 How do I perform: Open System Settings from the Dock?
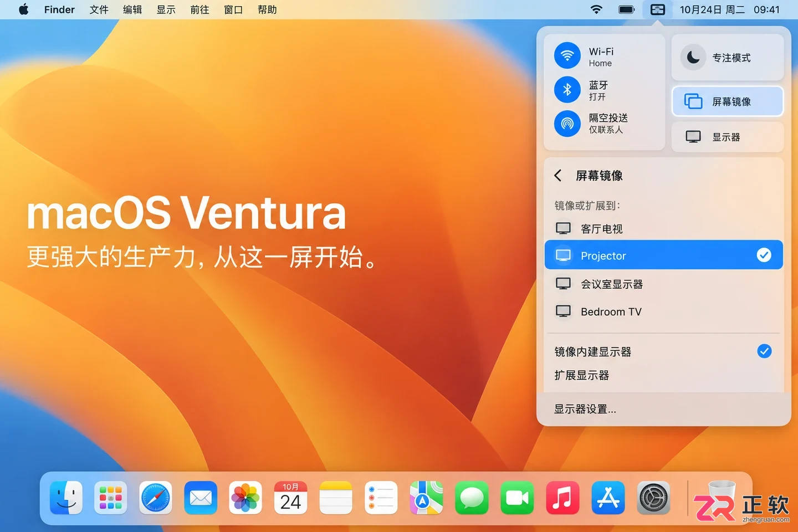tap(653, 498)
